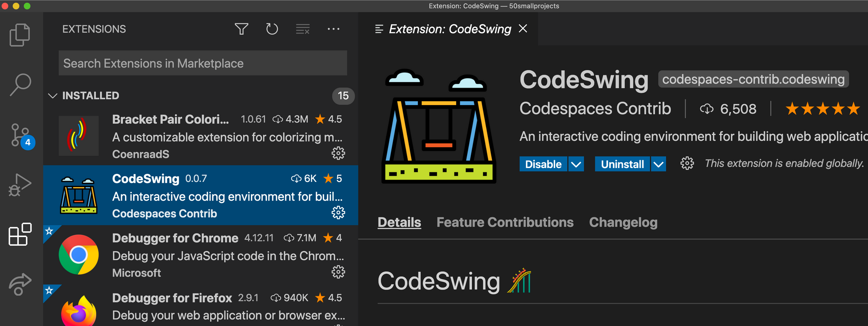Switch to the Changelog tab
This screenshot has height=326, width=868.
[x=623, y=222]
